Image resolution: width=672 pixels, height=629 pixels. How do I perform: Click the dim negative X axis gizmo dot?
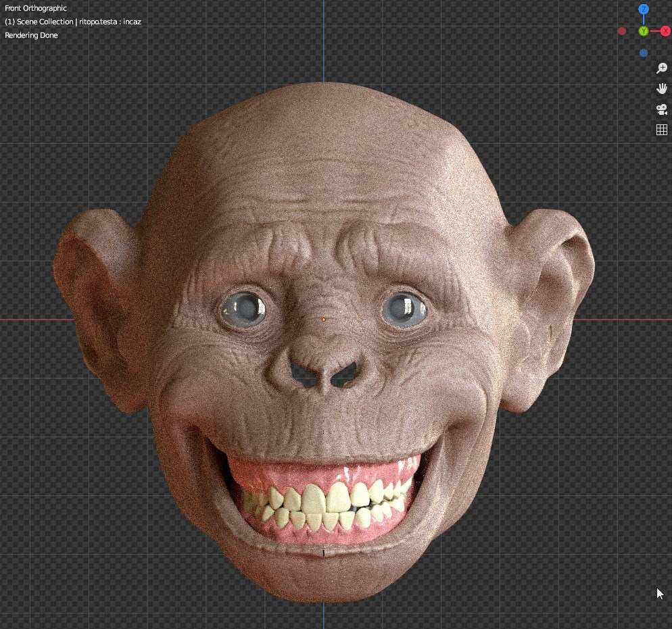point(622,31)
